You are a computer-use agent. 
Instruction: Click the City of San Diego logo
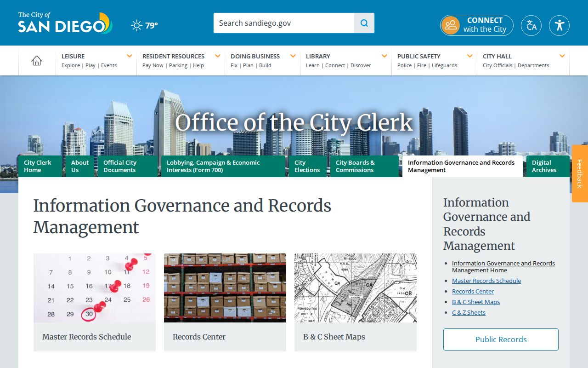[x=65, y=23]
